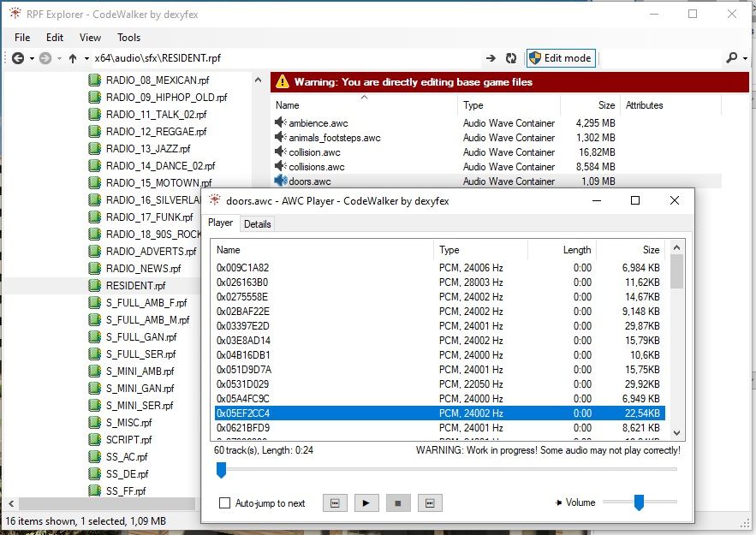Viewport: 756px width, 535px height.
Task: Click the Go arrow next to address bar
Action: 491,58
